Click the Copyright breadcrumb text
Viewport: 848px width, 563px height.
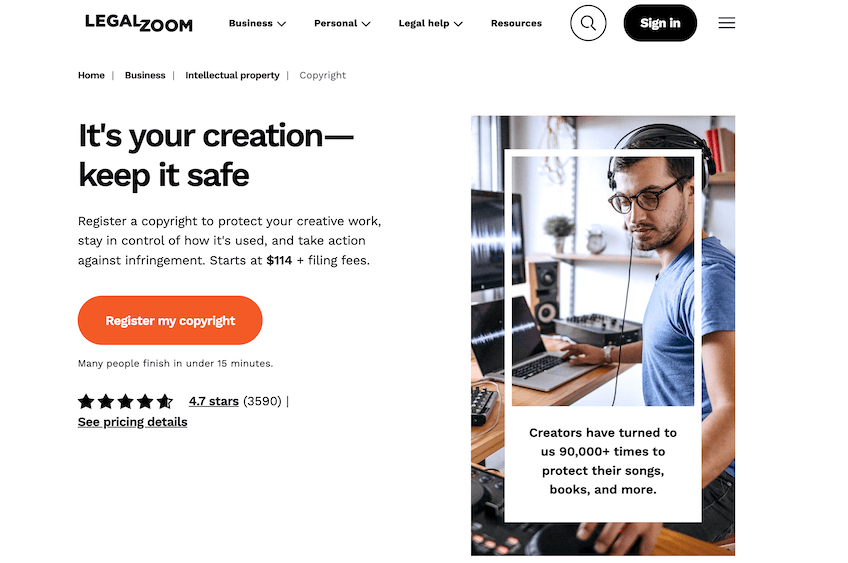pos(322,75)
